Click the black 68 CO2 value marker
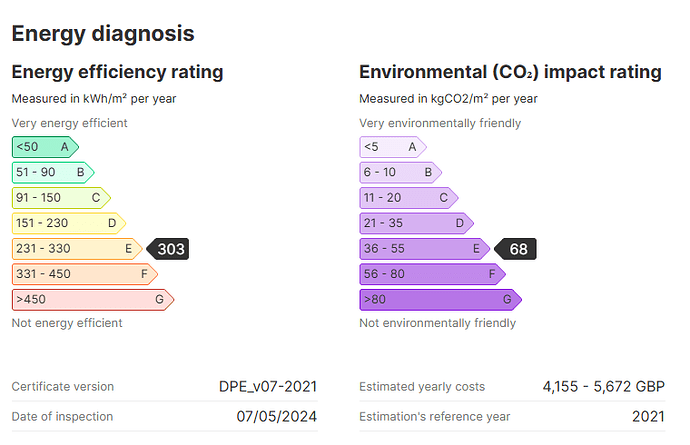Image resolution: width=690 pixels, height=445 pixels. tap(515, 249)
